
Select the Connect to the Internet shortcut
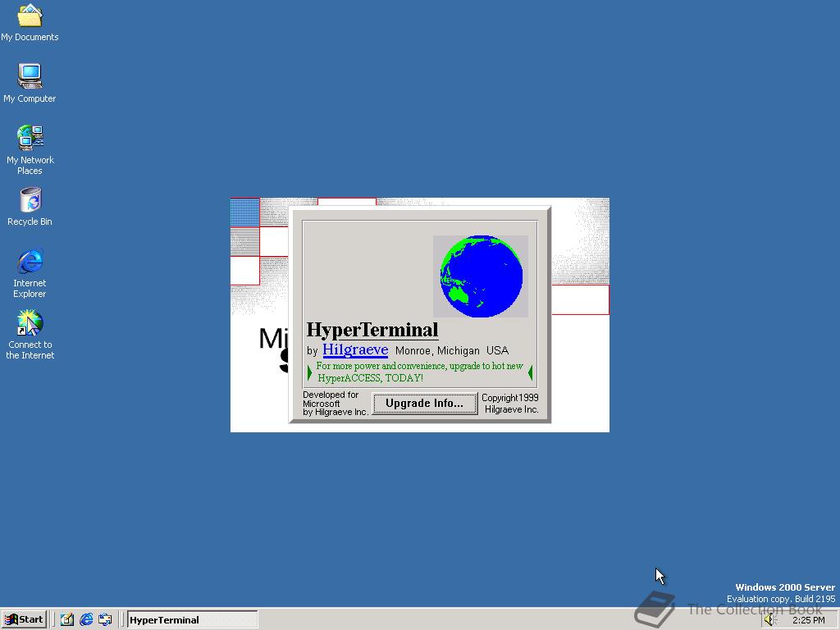click(30, 335)
